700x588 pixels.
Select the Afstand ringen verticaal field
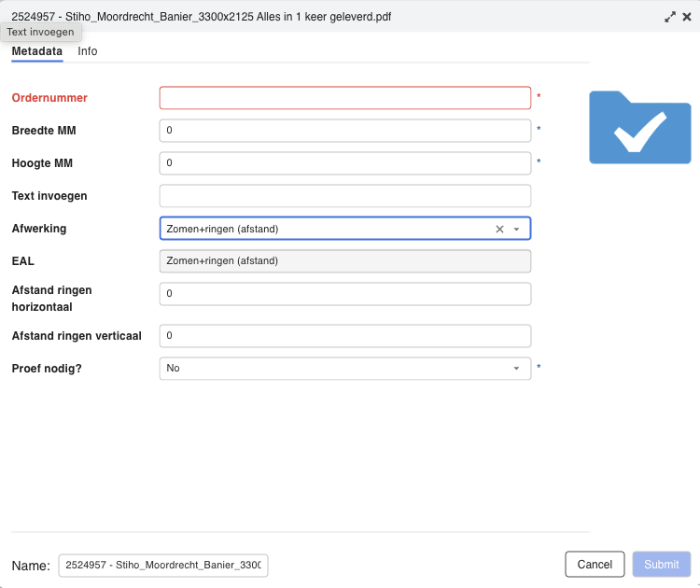344,336
